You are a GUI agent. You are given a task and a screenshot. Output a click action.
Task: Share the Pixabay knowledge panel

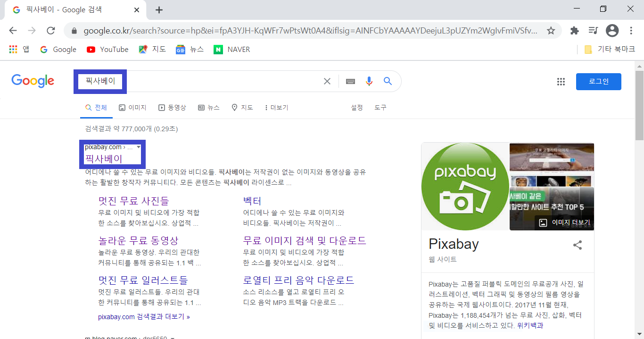point(578,245)
